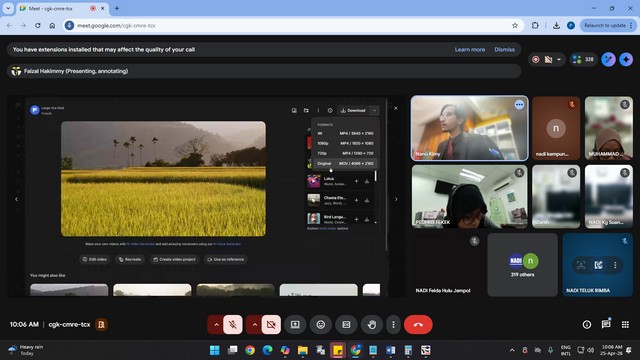This screenshot has height=360, width=640.
Task: Open Microsoft Word from the taskbar
Action: (x=391, y=350)
